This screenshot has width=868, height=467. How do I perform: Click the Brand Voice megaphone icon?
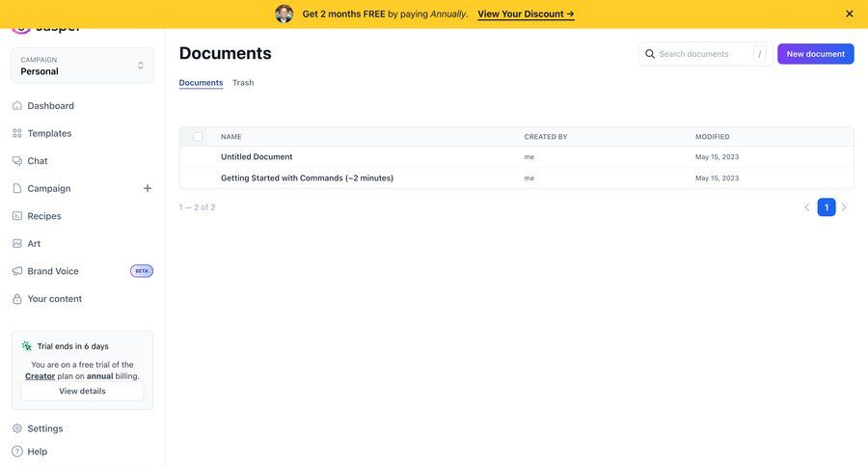[x=17, y=271]
